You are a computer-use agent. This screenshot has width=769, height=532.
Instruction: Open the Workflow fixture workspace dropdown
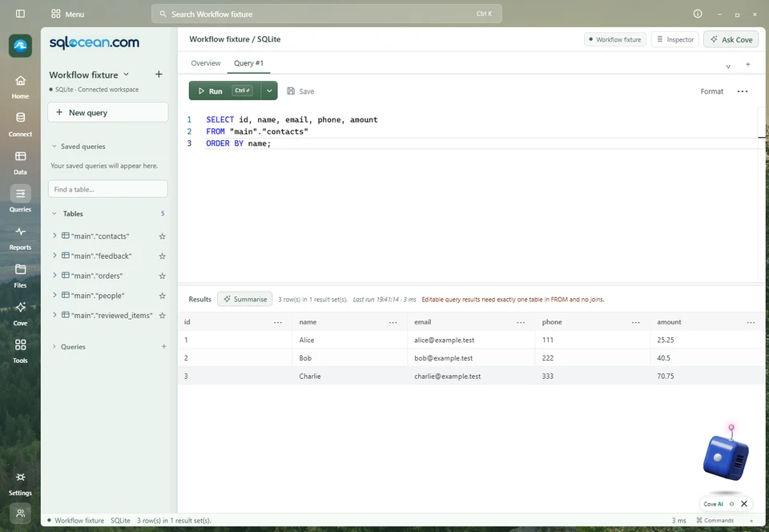pyautogui.click(x=89, y=75)
